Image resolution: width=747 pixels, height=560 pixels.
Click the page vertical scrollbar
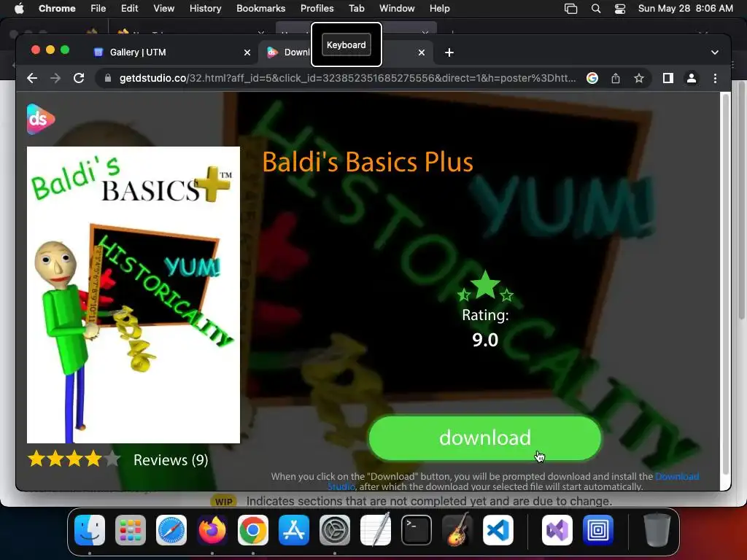coord(726,285)
